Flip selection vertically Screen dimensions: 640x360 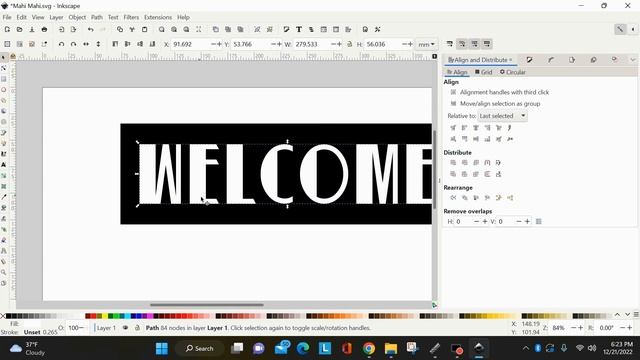98,44
